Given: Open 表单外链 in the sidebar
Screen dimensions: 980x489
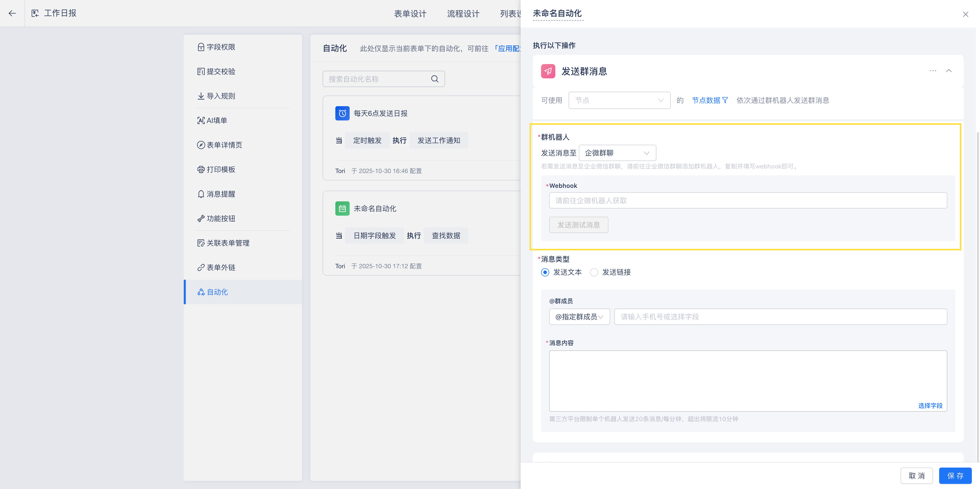Looking at the screenshot, I should 243,267.
